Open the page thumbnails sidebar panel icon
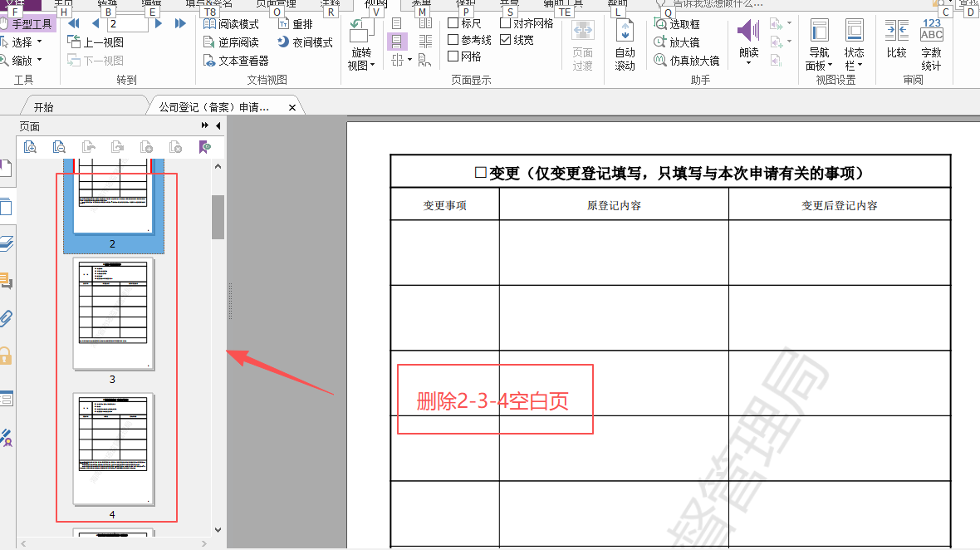The image size is (980, 550). 7,206
